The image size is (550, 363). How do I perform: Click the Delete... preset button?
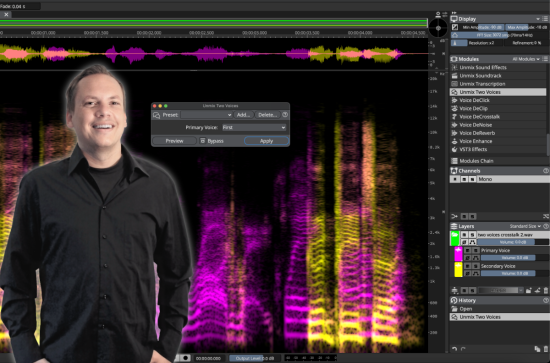pyautogui.click(x=268, y=115)
